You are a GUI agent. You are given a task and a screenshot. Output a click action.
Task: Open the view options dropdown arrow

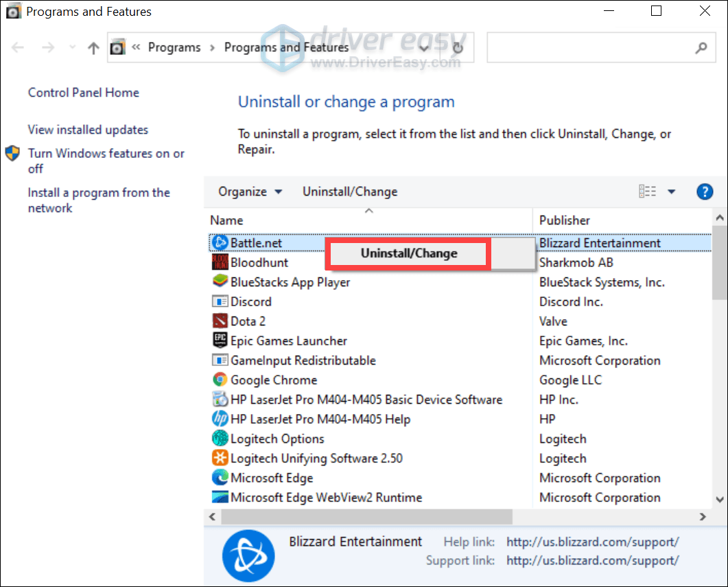671,192
